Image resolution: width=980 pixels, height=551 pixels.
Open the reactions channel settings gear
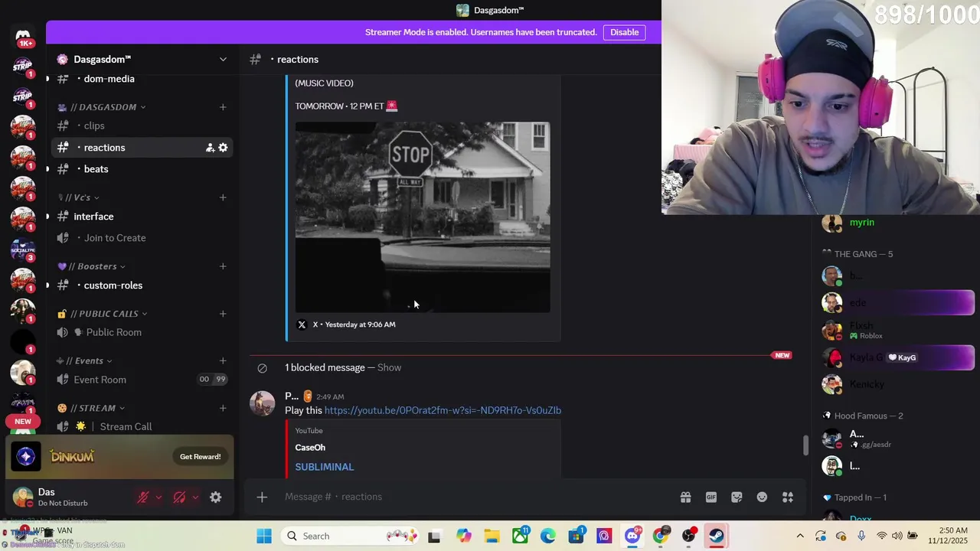pyautogui.click(x=223, y=148)
